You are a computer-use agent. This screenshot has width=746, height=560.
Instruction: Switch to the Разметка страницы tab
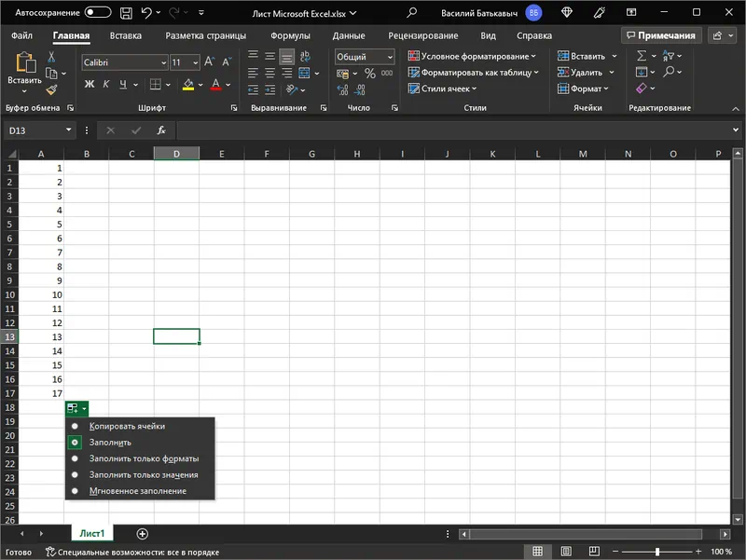(206, 35)
